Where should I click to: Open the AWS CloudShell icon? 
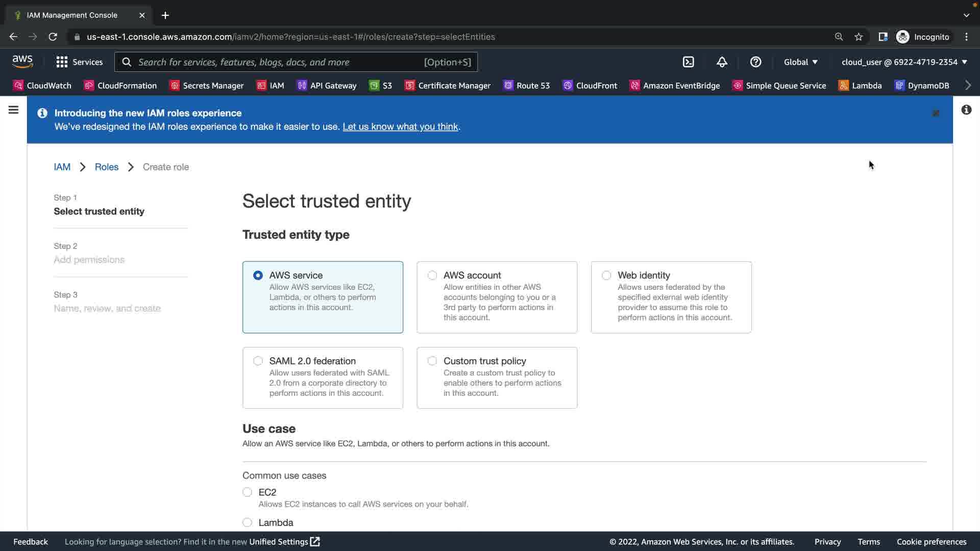(688, 62)
